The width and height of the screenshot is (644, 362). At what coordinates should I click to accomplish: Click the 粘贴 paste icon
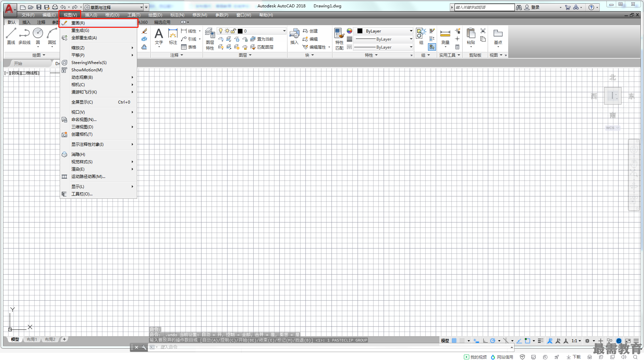click(471, 36)
